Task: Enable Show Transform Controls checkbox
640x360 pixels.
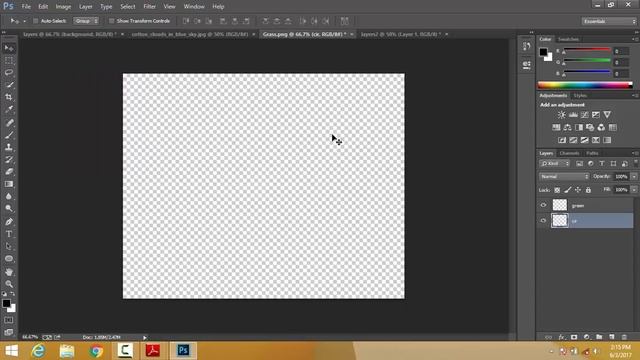Action: pyautogui.click(x=111, y=21)
